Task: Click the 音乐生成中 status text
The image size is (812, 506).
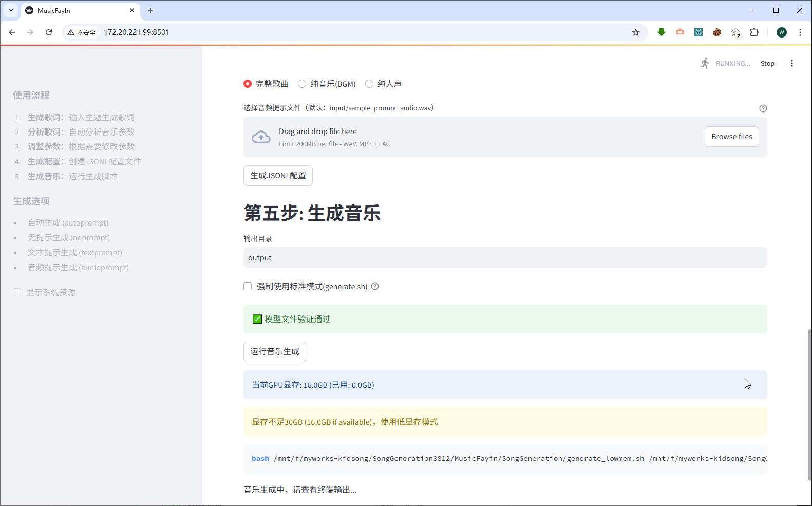Action: pyautogui.click(x=300, y=490)
